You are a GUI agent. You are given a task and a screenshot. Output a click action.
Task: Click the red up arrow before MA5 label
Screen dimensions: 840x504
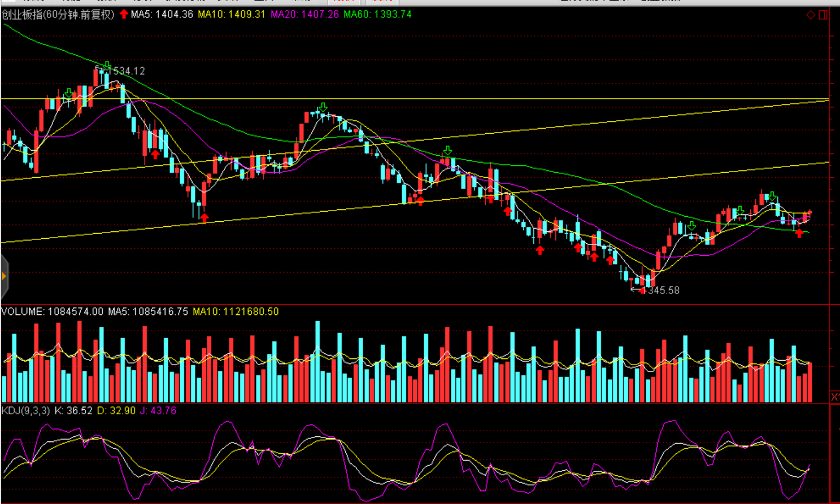124,14
